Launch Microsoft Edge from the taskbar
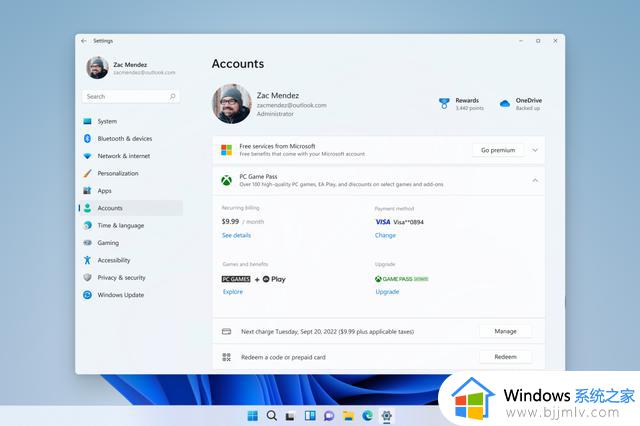Image resolution: width=640 pixels, height=426 pixels. coord(367,416)
